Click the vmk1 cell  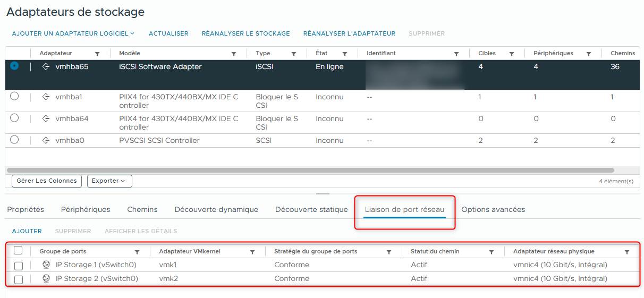point(168,265)
